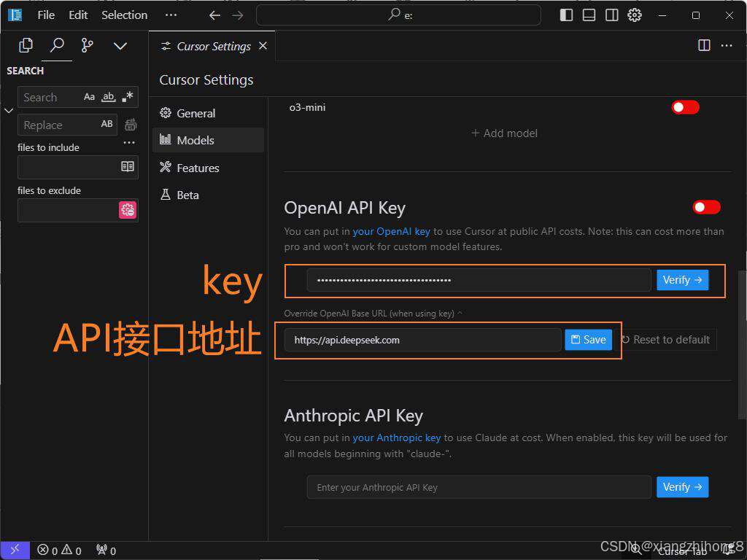Click the Add model button
The height and width of the screenshot is (560, 747).
(504, 133)
